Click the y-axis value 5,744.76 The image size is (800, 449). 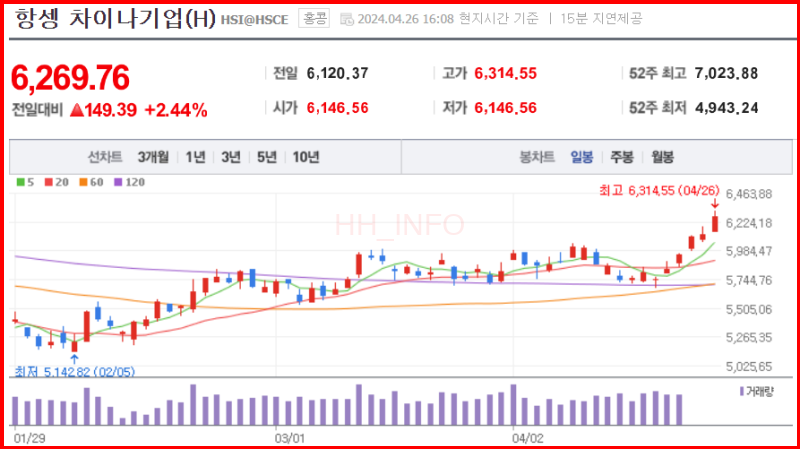pyautogui.click(x=748, y=281)
